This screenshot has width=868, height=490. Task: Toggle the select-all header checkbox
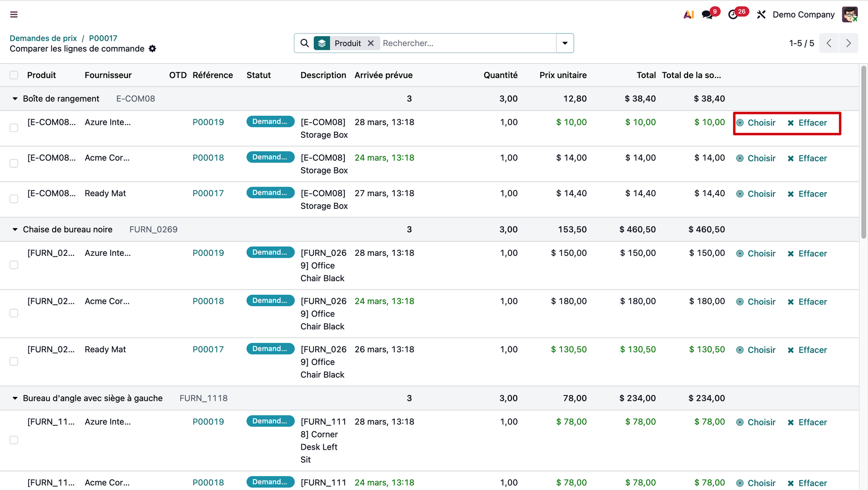pos(14,75)
